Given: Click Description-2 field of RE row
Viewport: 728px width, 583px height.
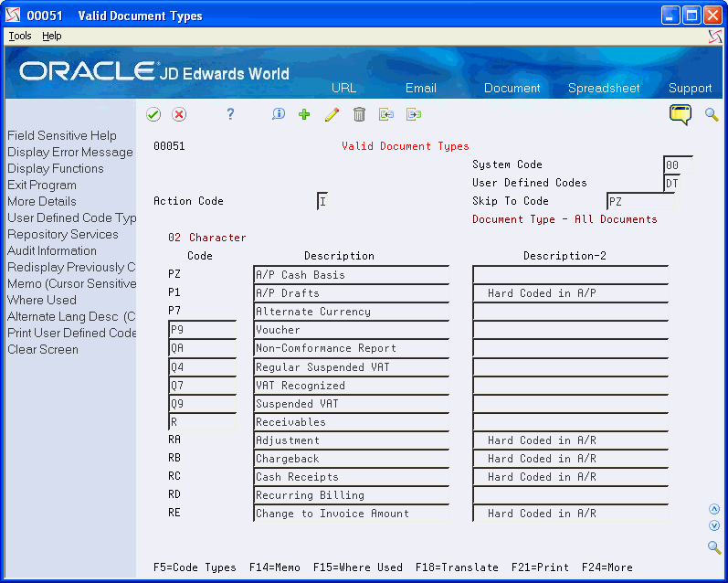Looking at the screenshot, I should [x=571, y=514].
